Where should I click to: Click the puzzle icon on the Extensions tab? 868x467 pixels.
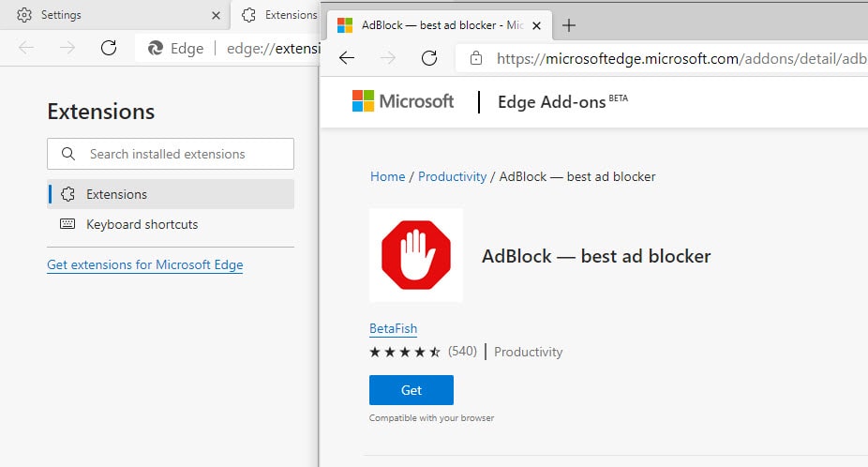click(249, 15)
